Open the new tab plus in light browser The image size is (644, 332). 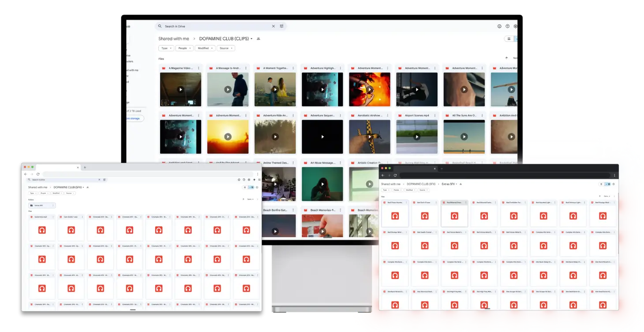pos(85,167)
